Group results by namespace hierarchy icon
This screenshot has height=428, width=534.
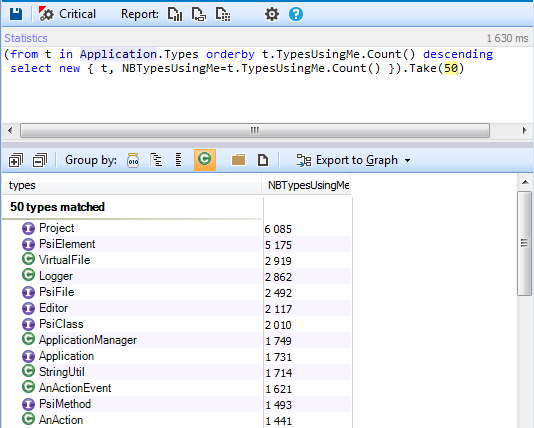(156, 160)
